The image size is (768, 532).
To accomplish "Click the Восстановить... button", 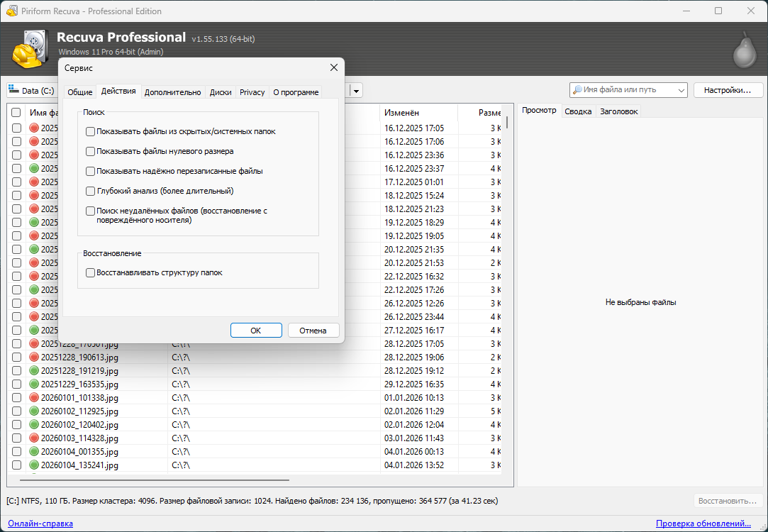I will tap(728, 501).
